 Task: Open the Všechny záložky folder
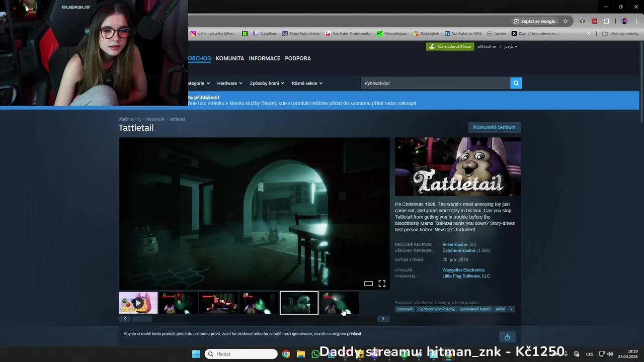click(620, 34)
